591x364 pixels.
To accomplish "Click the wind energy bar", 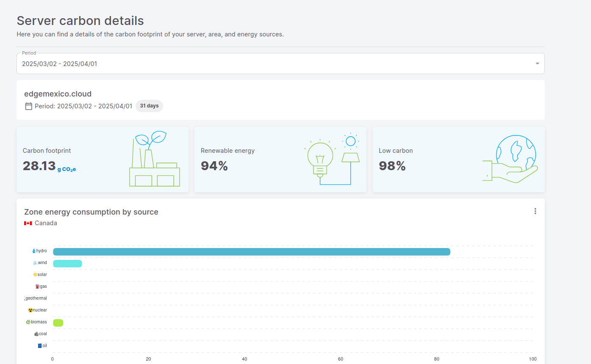I will [67, 264].
